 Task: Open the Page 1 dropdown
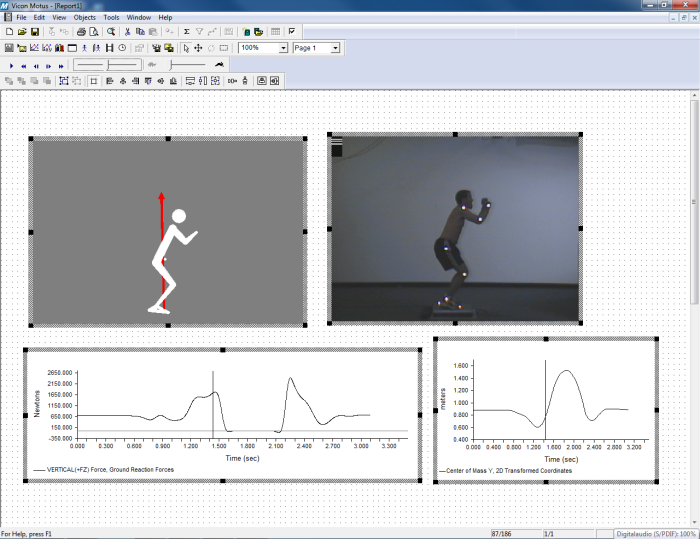pos(335,48)
